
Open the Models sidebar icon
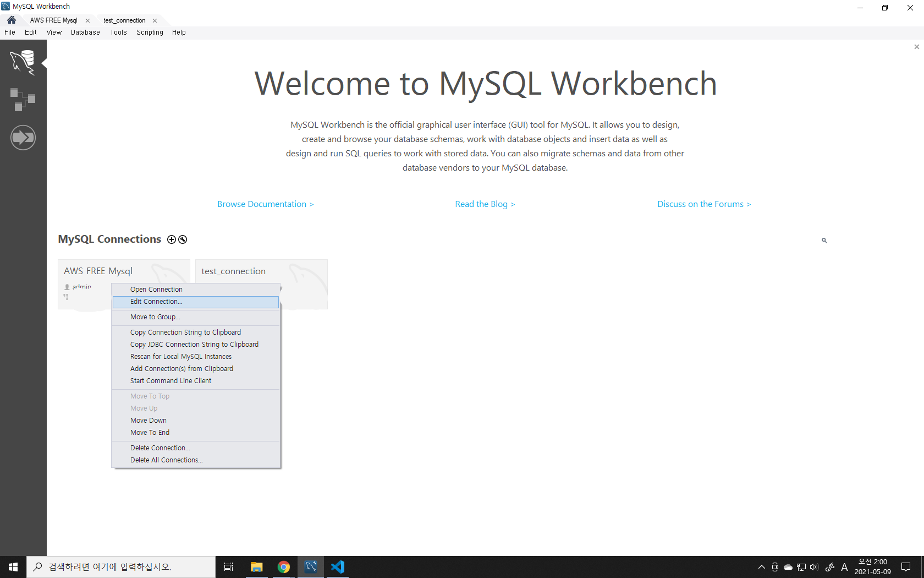[23, 100]
